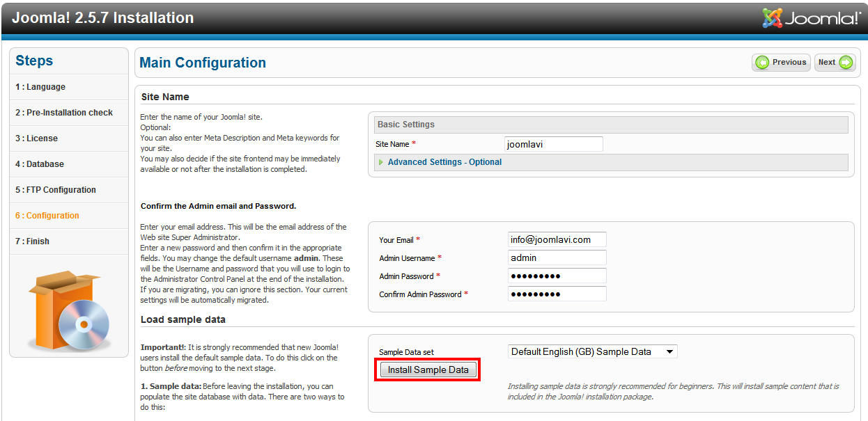868x421 pixels.
Task: Click the Joomla! 2.5.7 Installation title
Action: coord(103,18)
